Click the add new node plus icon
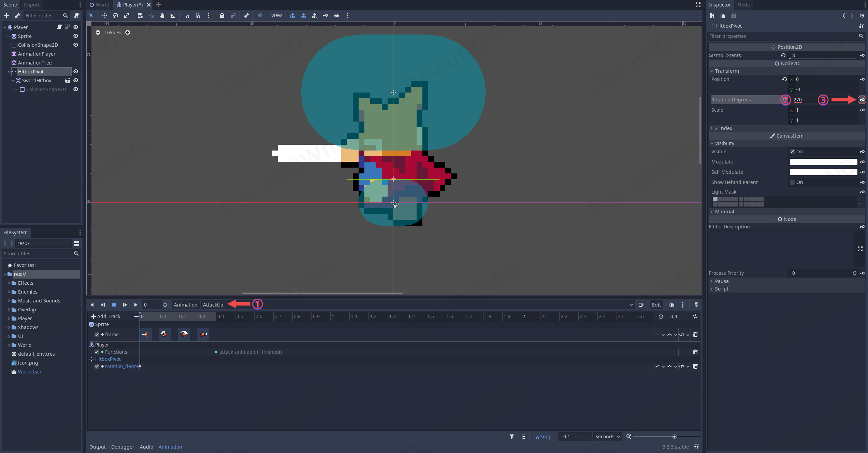The height and width of the screenshot is (453, 868). [x=6, y=16]
